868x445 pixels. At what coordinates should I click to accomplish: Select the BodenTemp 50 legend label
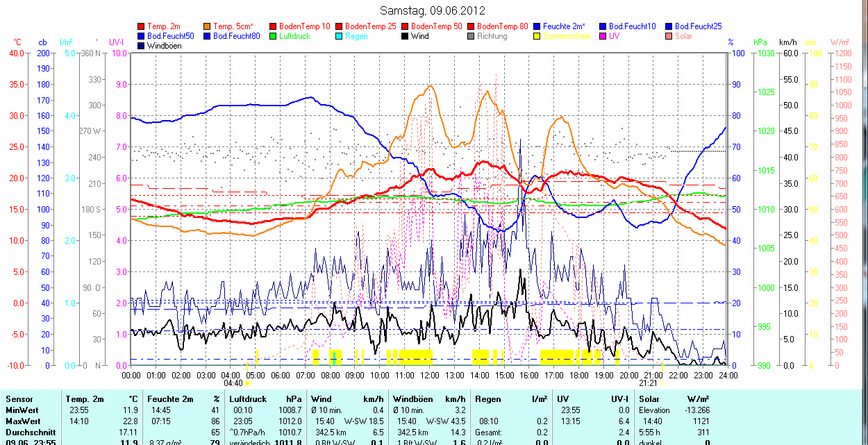coord(437,26)
